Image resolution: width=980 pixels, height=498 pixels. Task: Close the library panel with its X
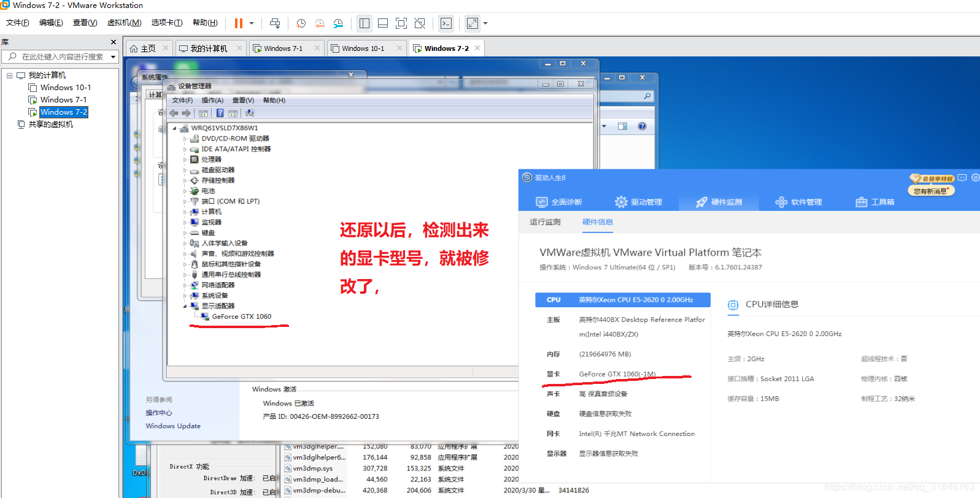click(114, 42)
